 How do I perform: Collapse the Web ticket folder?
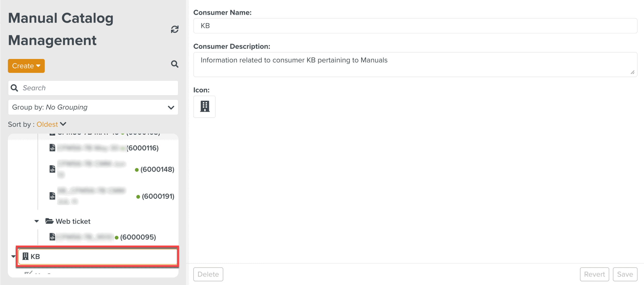(37, 221)
